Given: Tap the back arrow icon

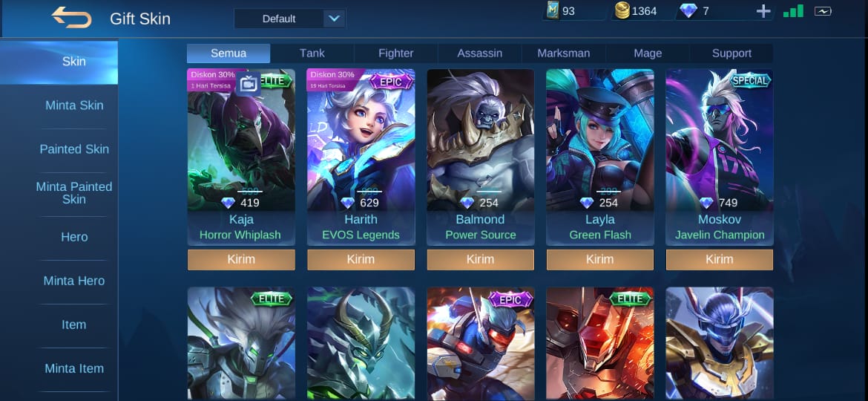Looking at the screenshot, I should pyautogui.click(x=71, y=18).
